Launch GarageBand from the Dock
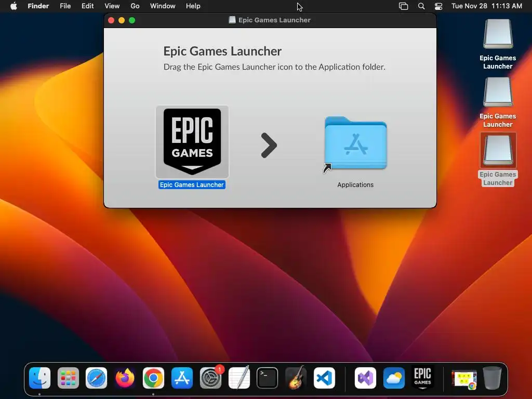Viewport: 532px width, 399px height. point(296,378)
